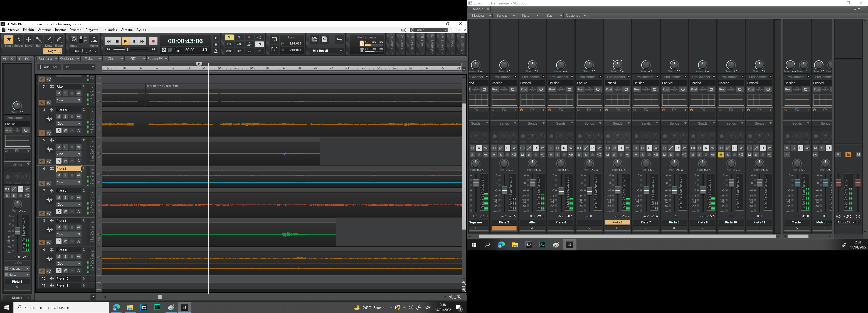Open Windows search box in taskbar

61,307
